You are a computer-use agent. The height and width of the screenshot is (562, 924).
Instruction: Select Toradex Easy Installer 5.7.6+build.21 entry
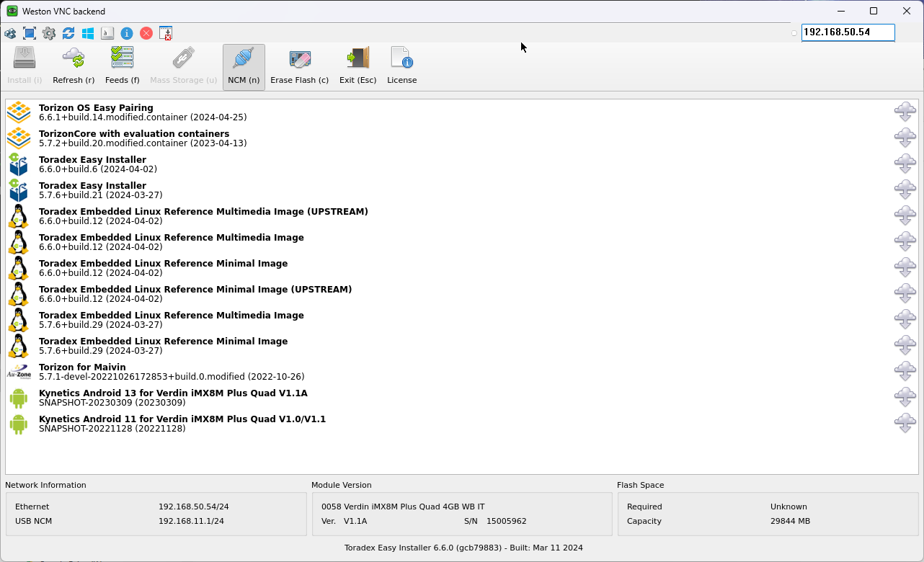(461, 190)
